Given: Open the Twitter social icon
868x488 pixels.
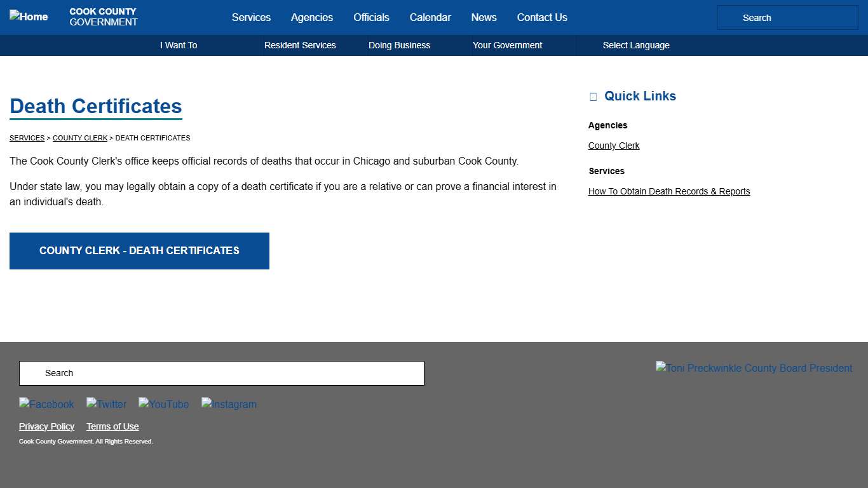Looking at the screenshot, I should tap(106, 404).
